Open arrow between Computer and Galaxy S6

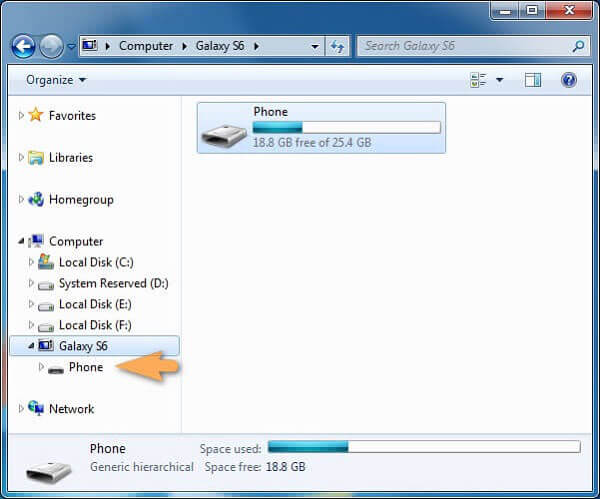point(184,46)
